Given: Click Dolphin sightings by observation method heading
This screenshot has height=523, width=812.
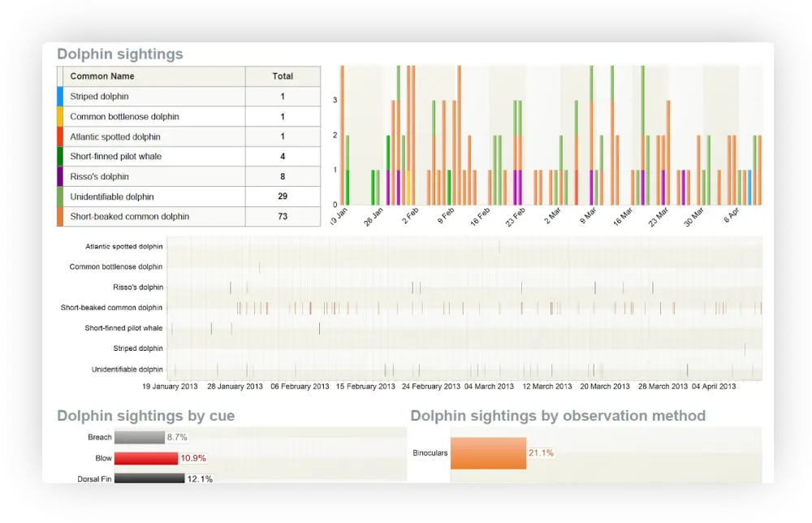Looking at the screenshot, I should click(x=558, y=416).
